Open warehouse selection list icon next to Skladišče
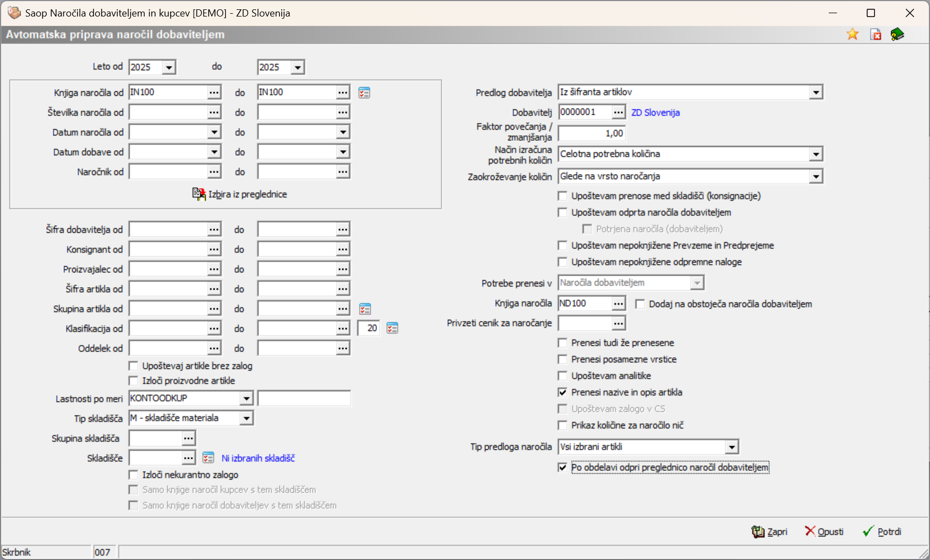This screenshot has width=930, height=560. click(208, 458)
